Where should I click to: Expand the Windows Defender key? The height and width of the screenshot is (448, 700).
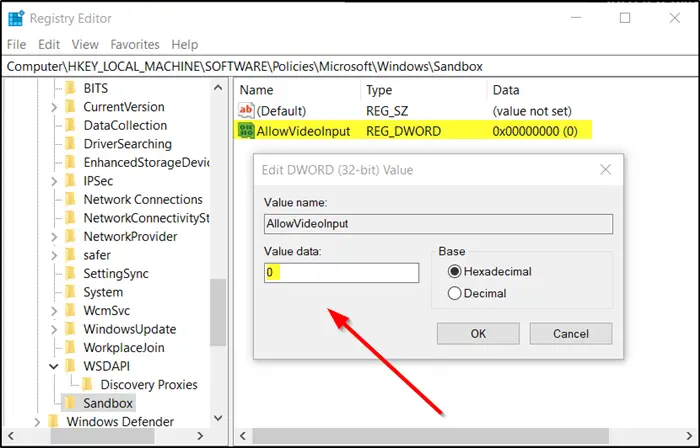tap(38, 422)
